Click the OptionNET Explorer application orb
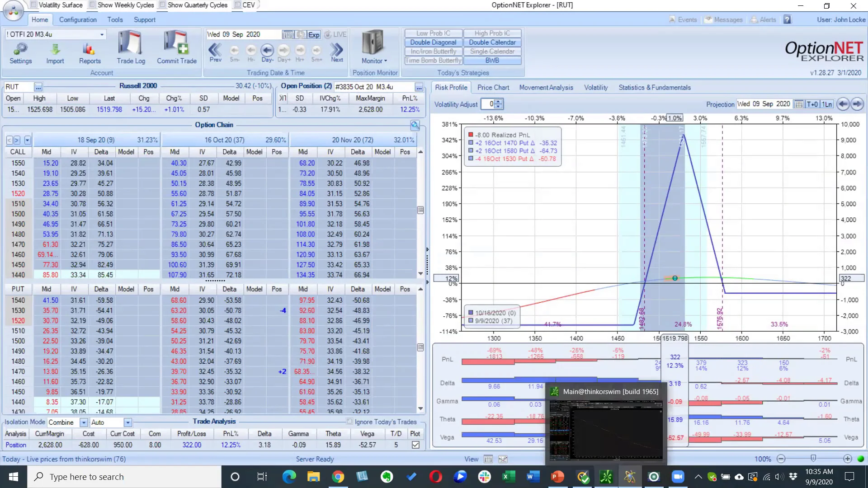This screenshot has height=488, width=868. (14, 10)
